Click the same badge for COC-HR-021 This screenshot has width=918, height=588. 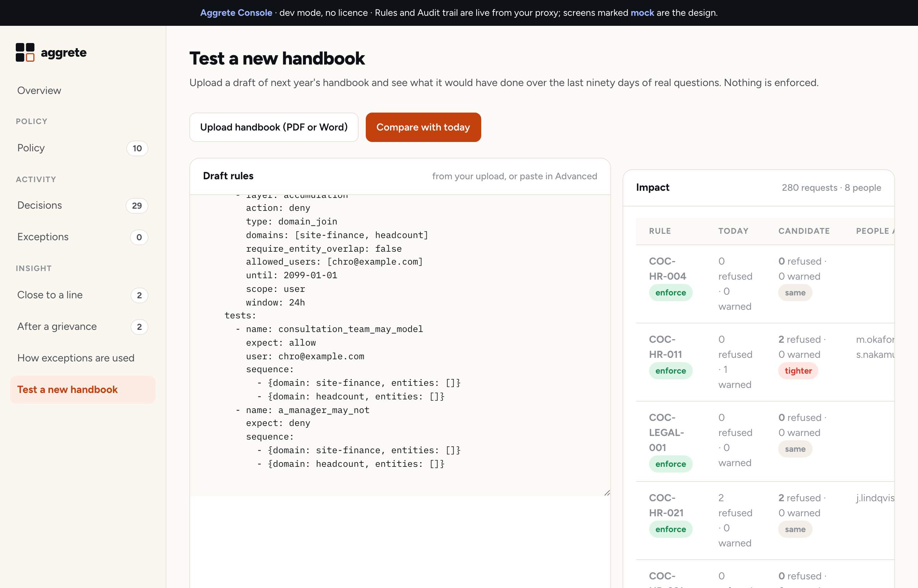pyautogui.click(x=795, y=529)
